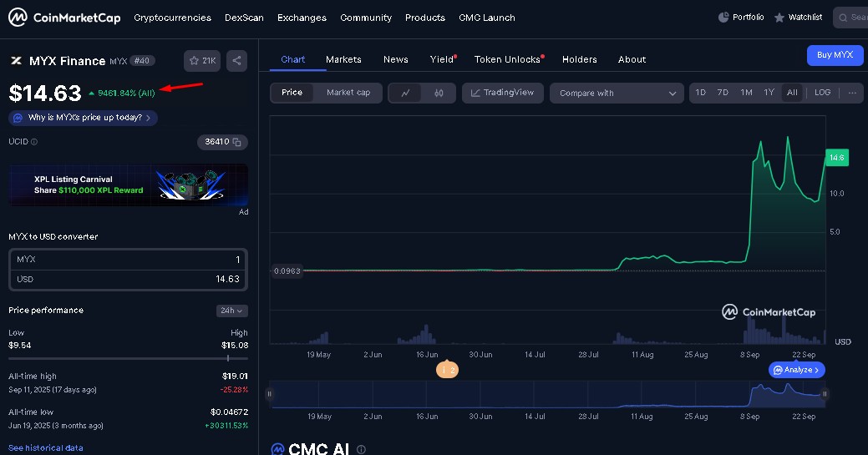Click the CMC AI info icon
This screenshot has height=455, width=868.
click(x=361, y=449)
